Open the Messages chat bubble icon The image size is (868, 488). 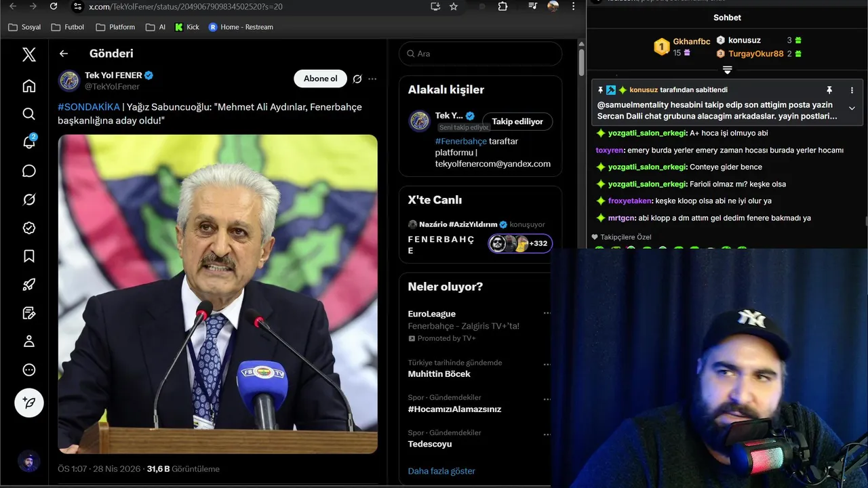(28, 171)
